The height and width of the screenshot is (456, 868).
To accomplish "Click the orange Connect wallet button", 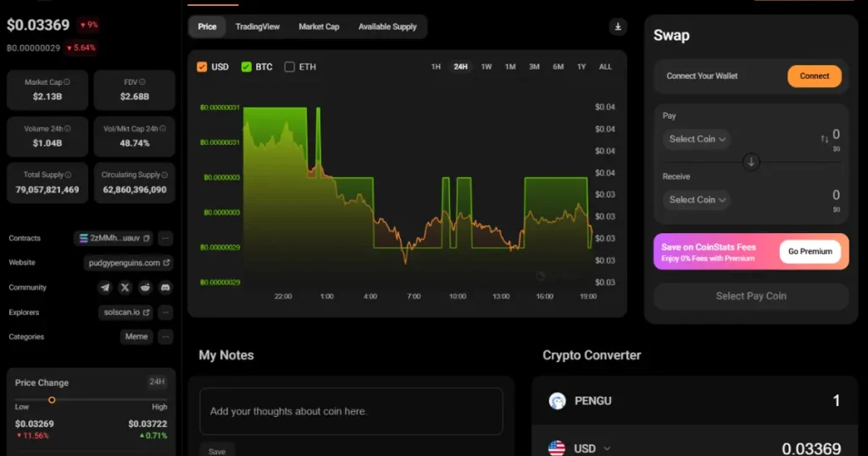I will 814,76.
